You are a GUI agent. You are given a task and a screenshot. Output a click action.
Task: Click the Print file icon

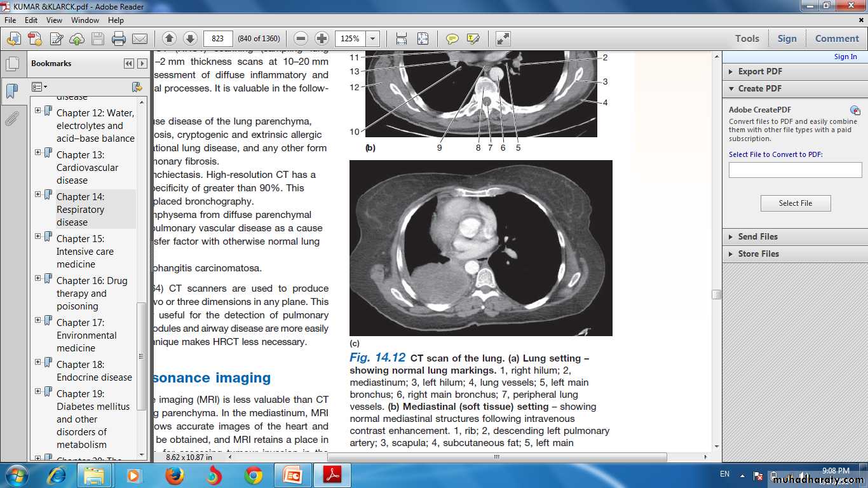point(118,39)
